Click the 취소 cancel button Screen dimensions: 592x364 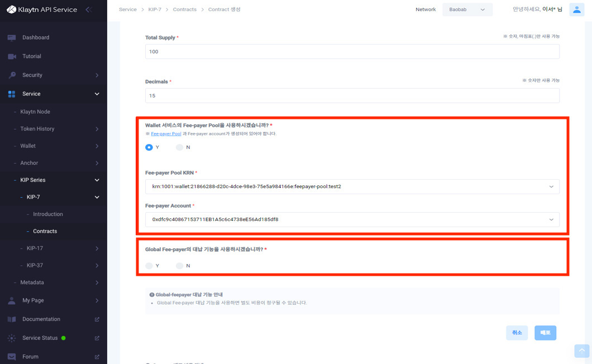[x=517, y=333]
